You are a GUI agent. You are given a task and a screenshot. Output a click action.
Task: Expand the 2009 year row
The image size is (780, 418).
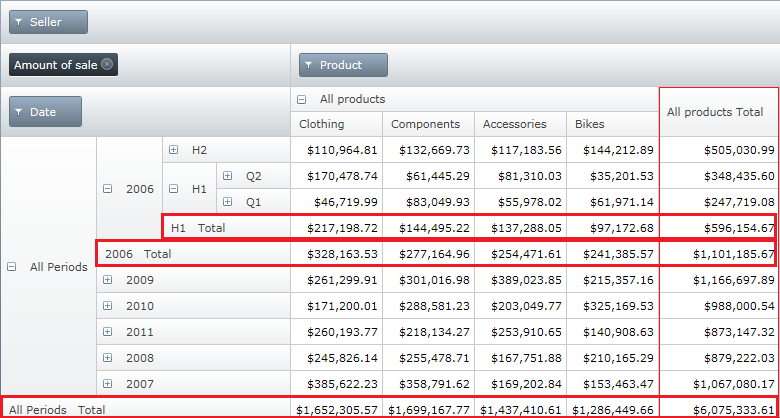(108, 280)
